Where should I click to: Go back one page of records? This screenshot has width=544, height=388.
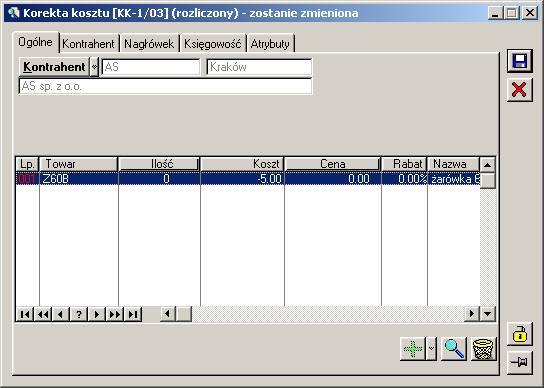(43, 314)
